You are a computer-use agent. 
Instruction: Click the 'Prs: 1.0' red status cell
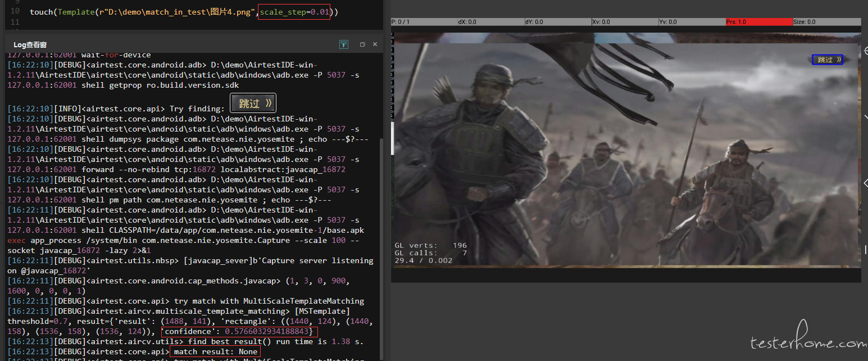tap(758, 22)
